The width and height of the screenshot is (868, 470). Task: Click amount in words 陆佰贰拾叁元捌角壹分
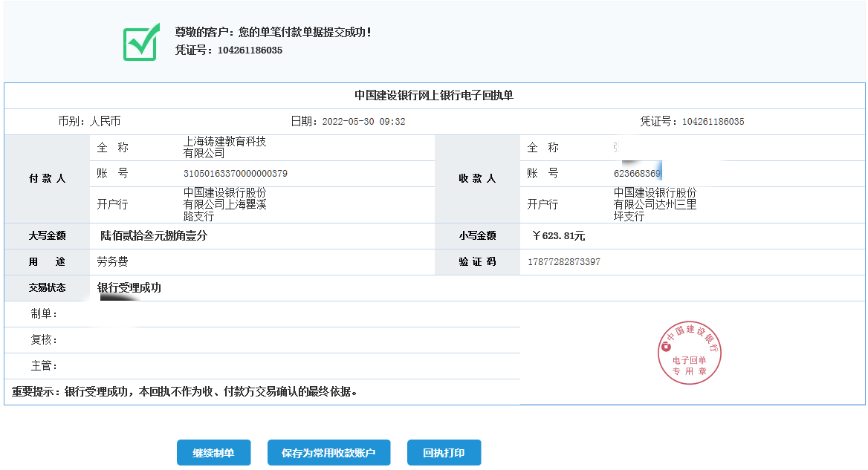coord(154,235)
